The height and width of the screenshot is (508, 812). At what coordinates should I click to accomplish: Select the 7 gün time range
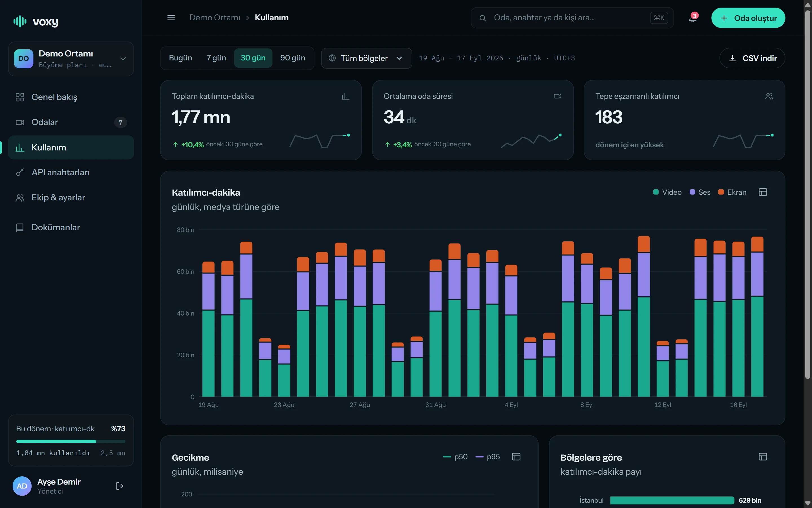tap(217, 58)
